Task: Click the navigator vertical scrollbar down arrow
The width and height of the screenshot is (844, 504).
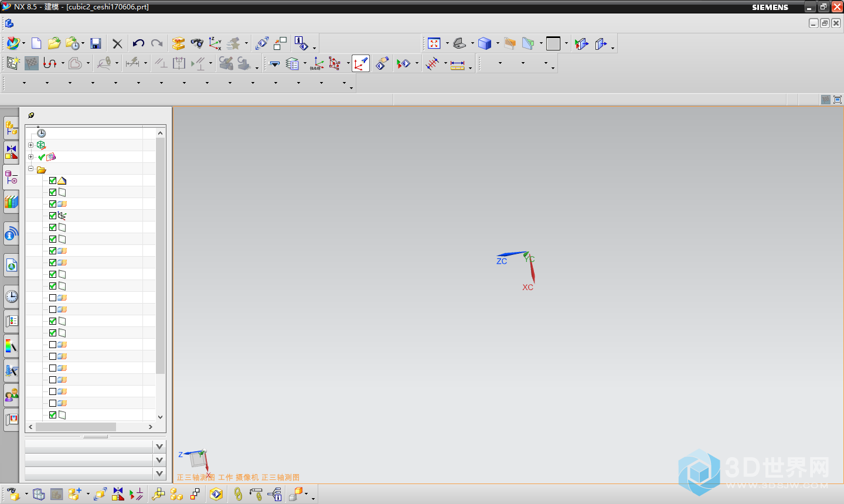Action: coord(160,417)
